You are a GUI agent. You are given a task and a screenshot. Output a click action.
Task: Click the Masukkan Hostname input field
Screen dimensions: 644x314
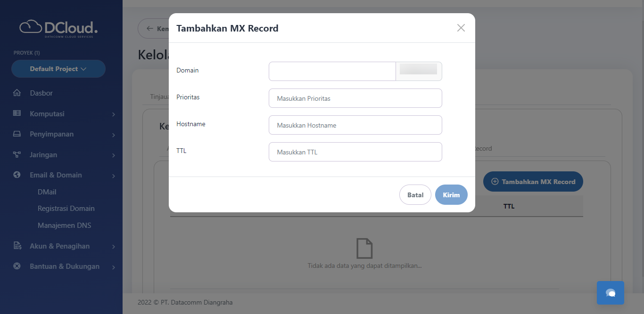(355, 125)
